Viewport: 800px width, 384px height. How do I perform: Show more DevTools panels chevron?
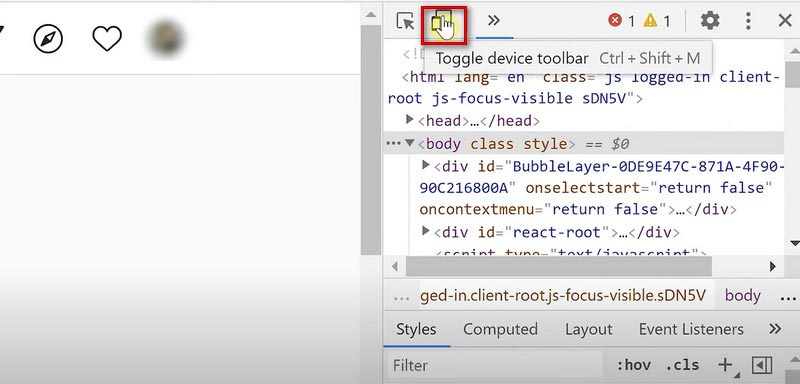coord(493,20)
